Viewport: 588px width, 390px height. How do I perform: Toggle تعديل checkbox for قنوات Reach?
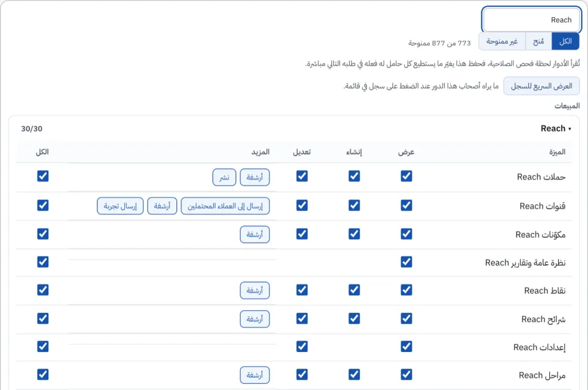pos(302,205)
